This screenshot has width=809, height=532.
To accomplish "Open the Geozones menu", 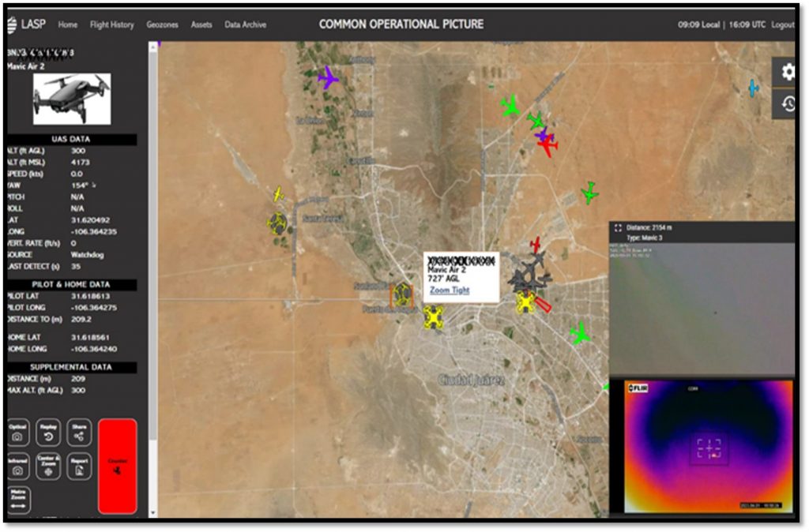I will (162, 24).
